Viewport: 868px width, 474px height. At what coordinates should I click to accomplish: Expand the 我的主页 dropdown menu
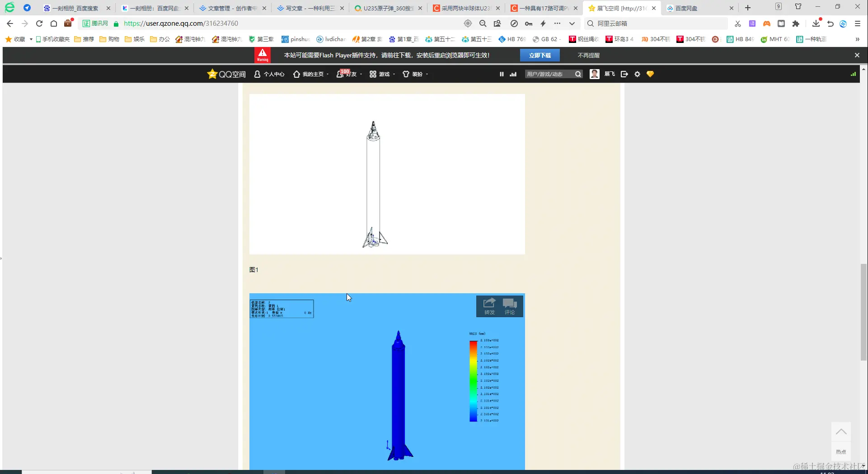click(x=328, y=74)
